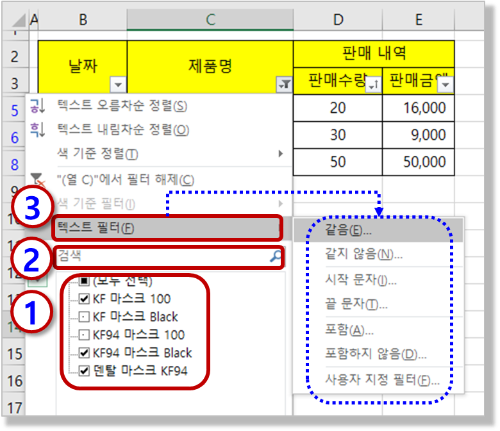Select row 5 header
Image resolution: width=500 pixels, height=431 pixels.
[14, 110]
